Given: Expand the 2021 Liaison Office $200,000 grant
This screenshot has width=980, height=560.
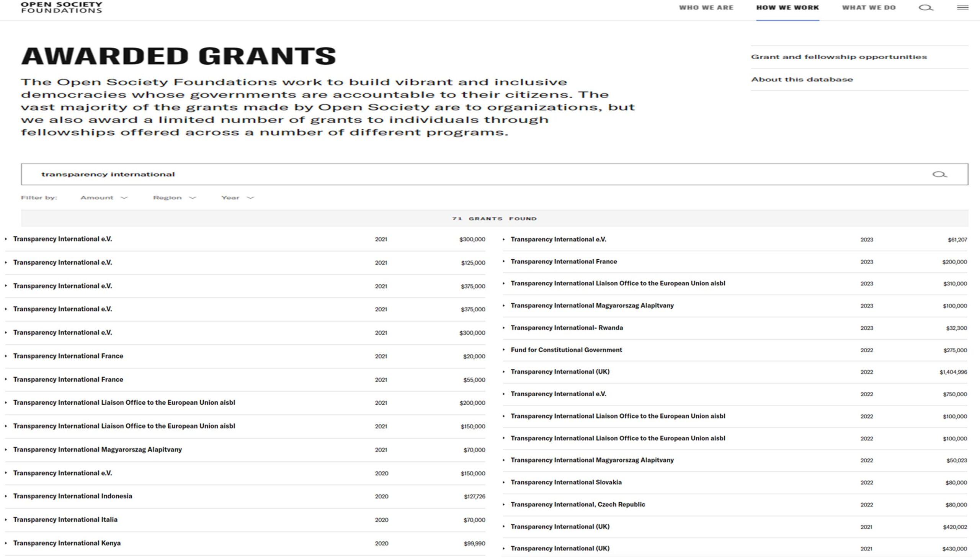Looking at the screenshot, I should [x=245, y=403].
